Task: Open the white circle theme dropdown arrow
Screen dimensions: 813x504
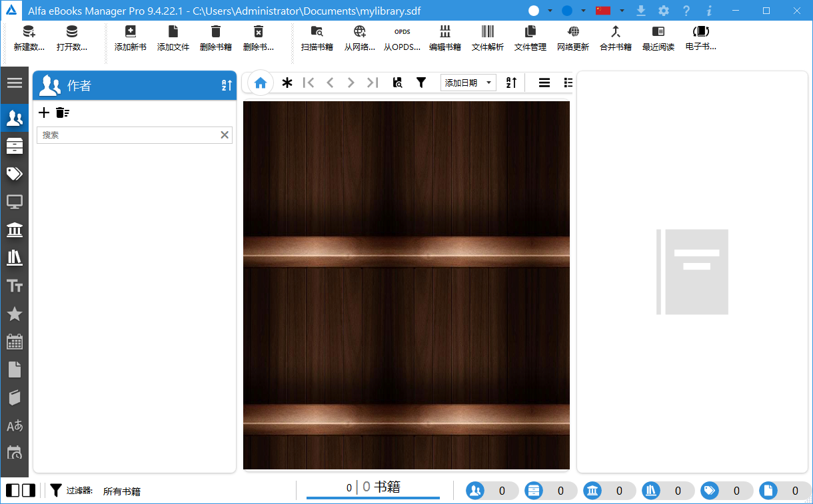Action: pyautogui.click(x=550, y=11)
